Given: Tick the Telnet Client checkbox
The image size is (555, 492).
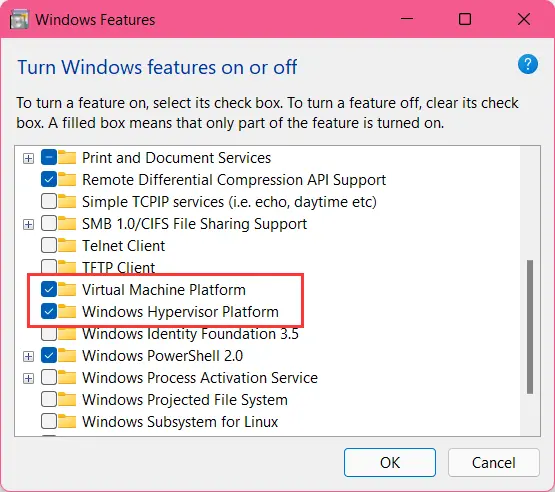Looking at the screenshot, I should (x=49, y=246).
